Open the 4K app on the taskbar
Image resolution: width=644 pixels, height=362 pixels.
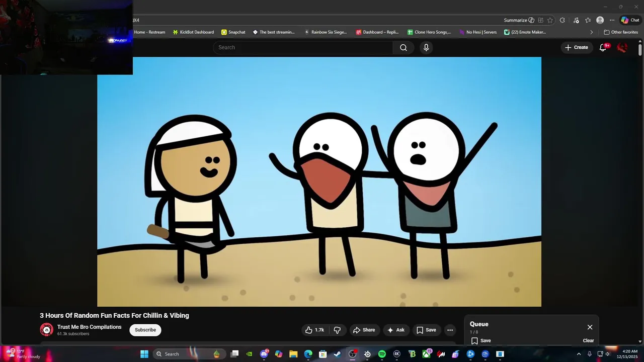[x=396, y=354]
